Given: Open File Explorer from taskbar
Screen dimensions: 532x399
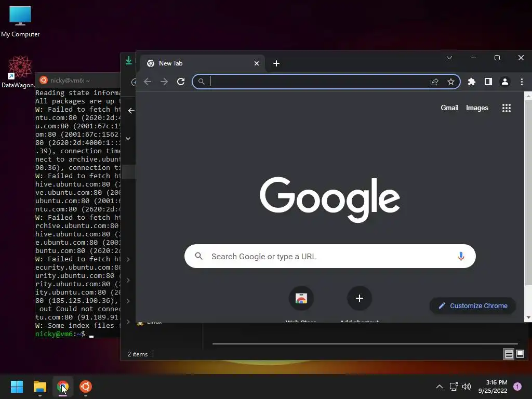Looking at the screenshot, I should [x=39, y=387].
